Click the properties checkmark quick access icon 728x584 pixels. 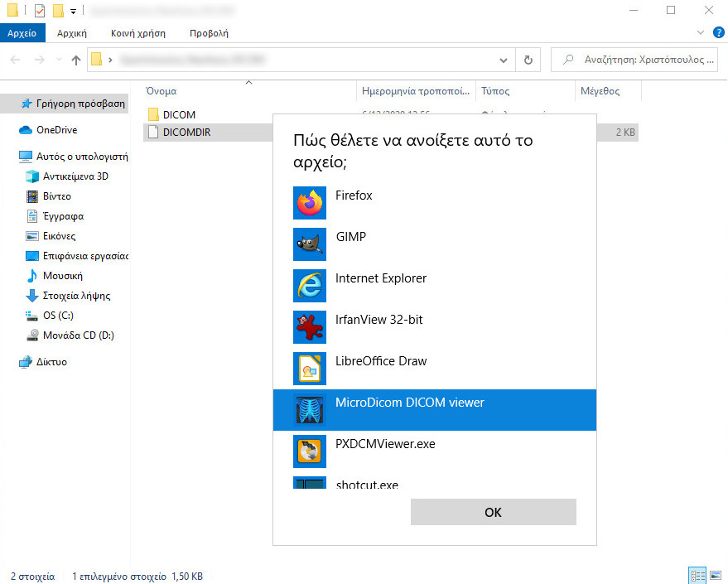[40, 10]
